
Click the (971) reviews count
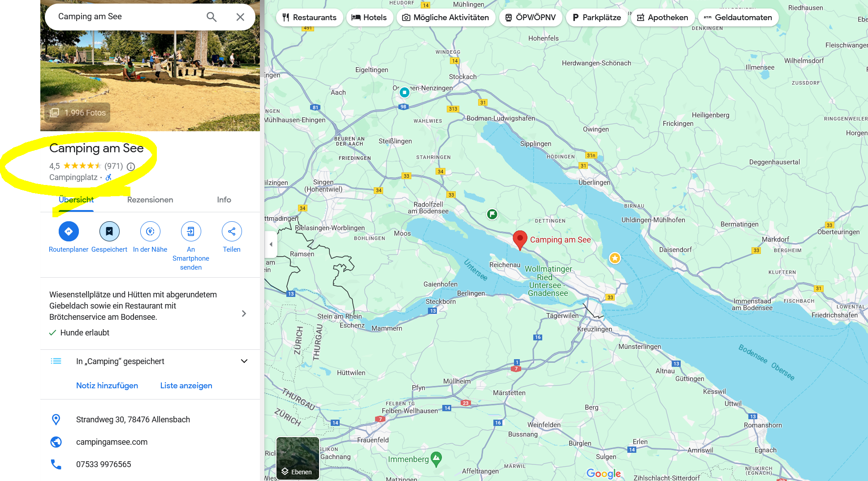(x=114, y=166)
